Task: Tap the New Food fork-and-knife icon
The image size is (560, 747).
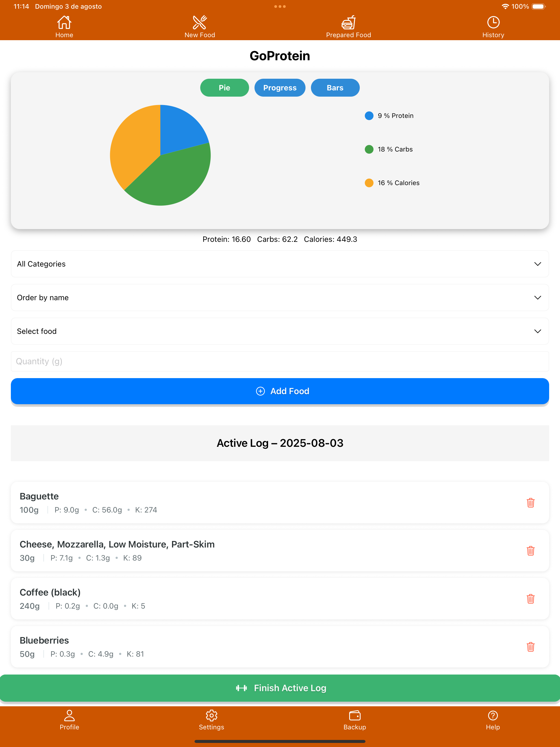Action: [199, 22]
